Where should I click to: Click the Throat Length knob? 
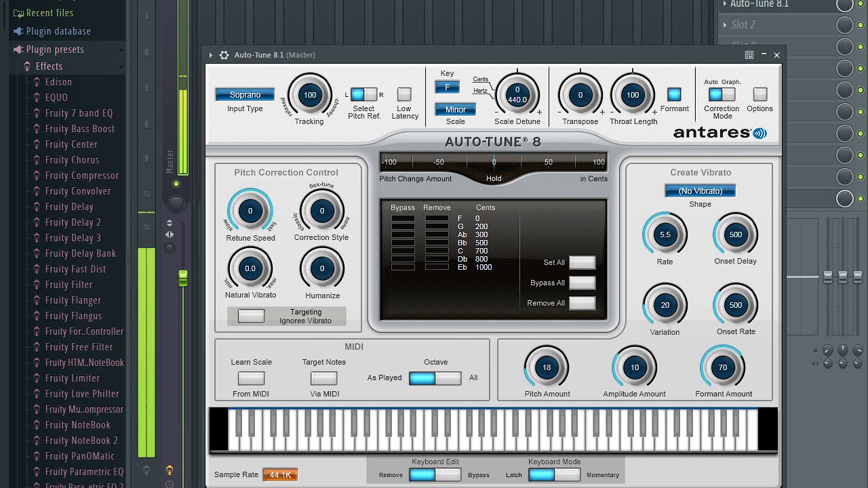[x=633, y=95]
